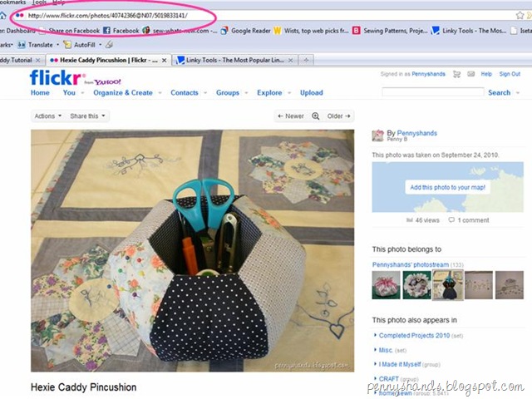Image resolution: width=532 pixels, height=399 pixels.
Task: Click the shopping cart icon in header
Action: 456,74
